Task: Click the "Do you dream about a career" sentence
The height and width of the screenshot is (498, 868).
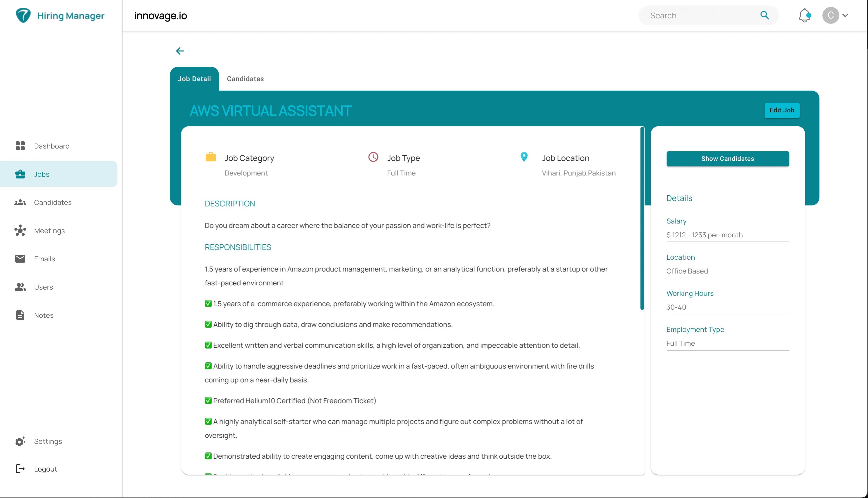Action: click(347, 225)
